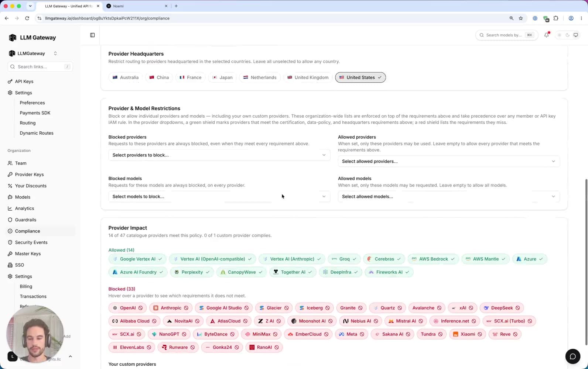Switch to dark theme moon icon
The image size is (588, 369).
[568, 35]
